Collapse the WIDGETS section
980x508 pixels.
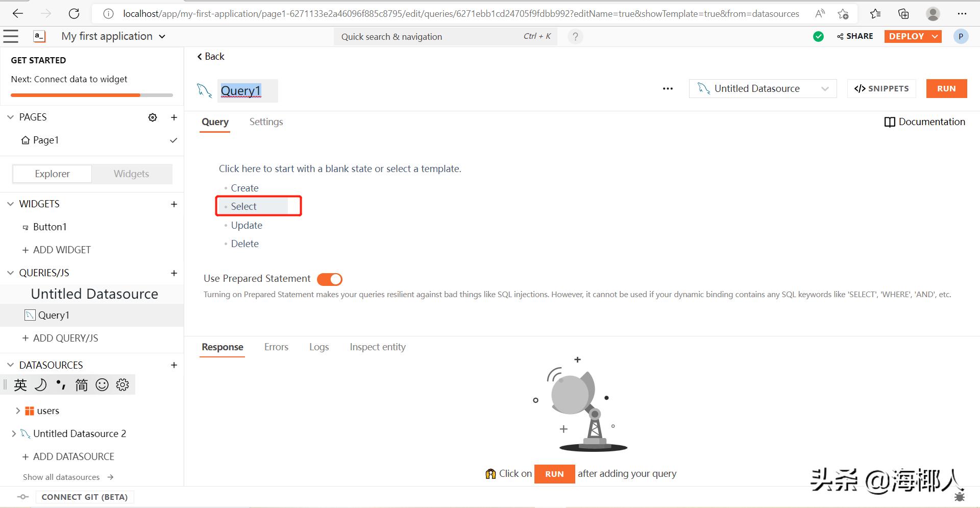click(x=10, y=204)
